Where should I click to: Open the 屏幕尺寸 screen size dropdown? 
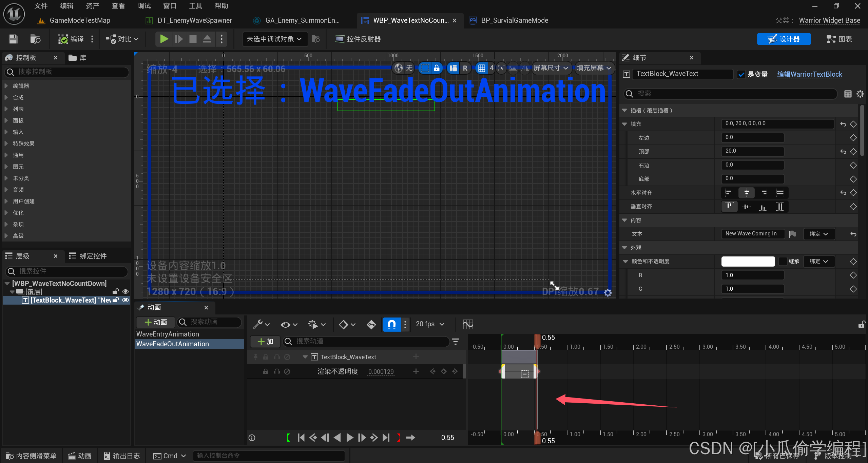(x=550, y=68)
